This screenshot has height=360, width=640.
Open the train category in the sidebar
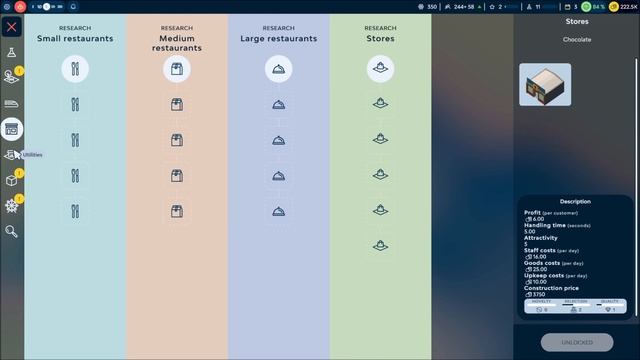point(11,103)
